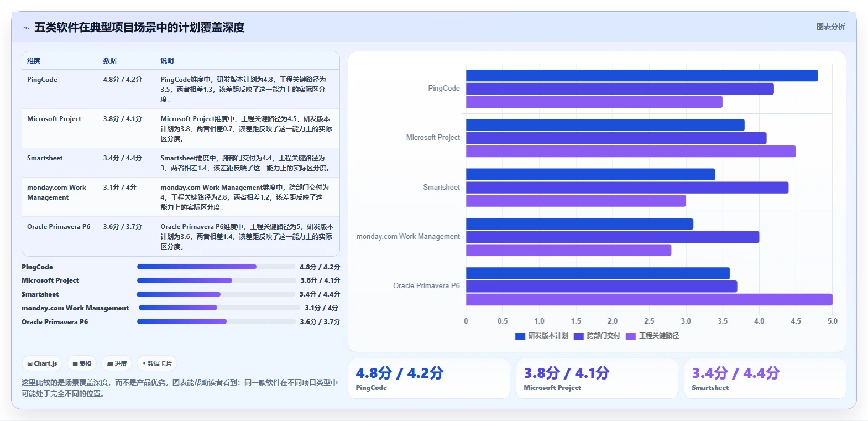
Task: Select the PingCode cell in the table
Action: point(42,80)
